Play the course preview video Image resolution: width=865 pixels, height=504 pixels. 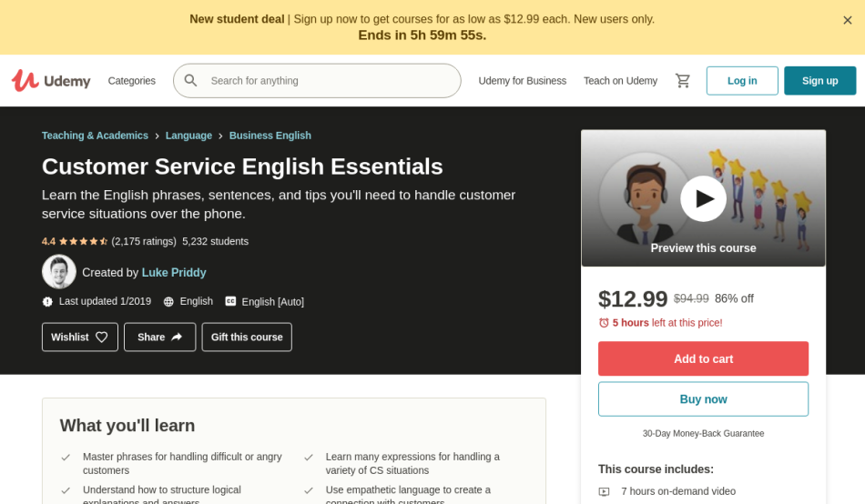(703, 198)
